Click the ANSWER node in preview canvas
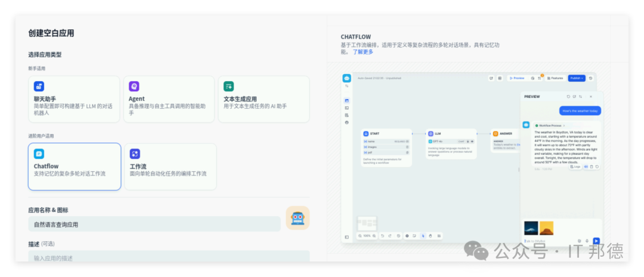Image resolution: width=644 pixels, height=277 pixels. point(506,140)
